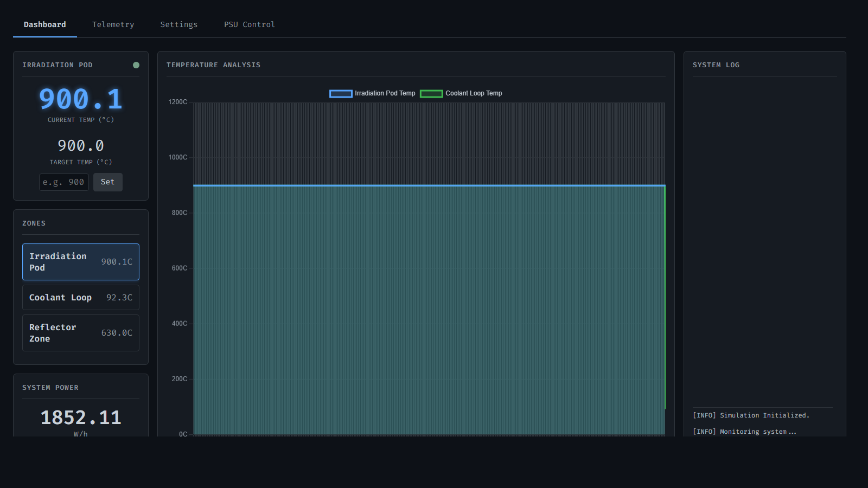This screenshot has width=868, height=488.
Task: Toggle the Coolant Loop Temp legend swatch
Action: [431, 94]
